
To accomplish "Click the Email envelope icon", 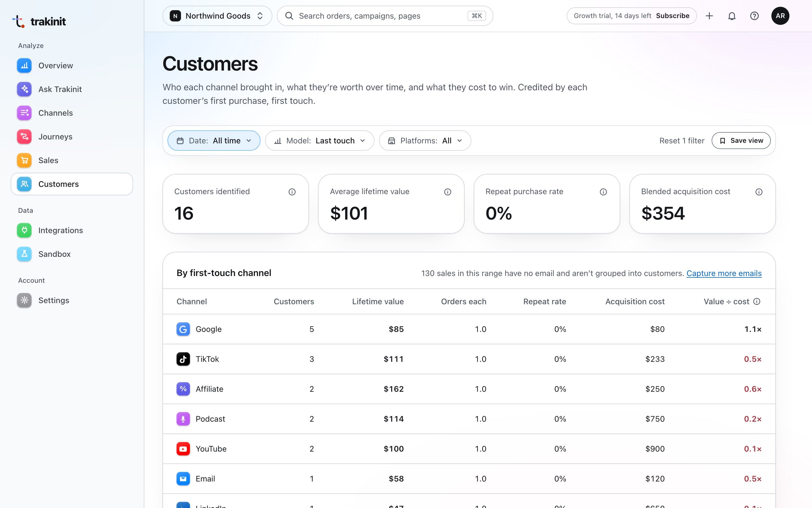I will pos(183,479).
